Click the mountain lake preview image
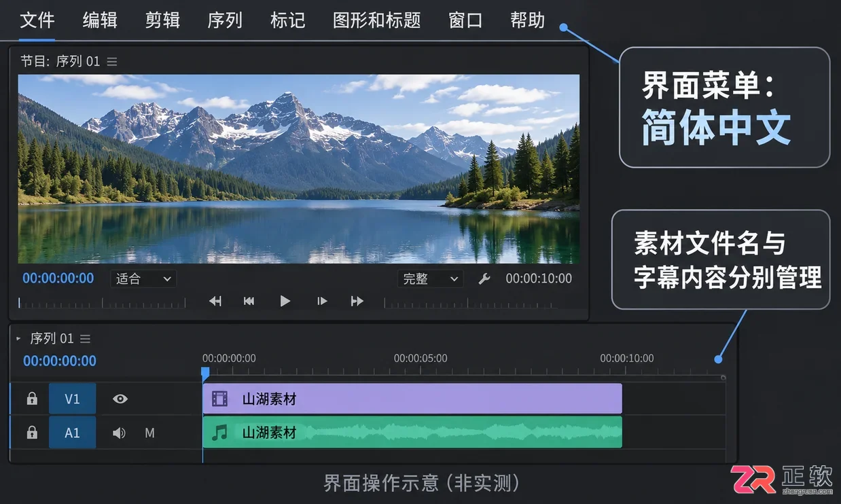 pyautogui.click(x=299, y=168)
